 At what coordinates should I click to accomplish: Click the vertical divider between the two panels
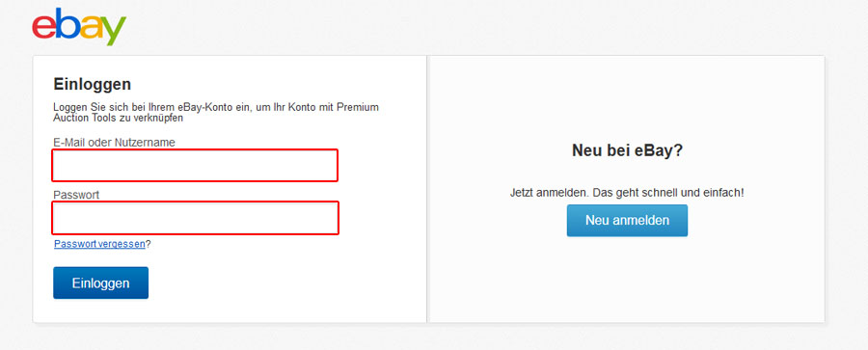pyautogui.click(x=427, y=189)
